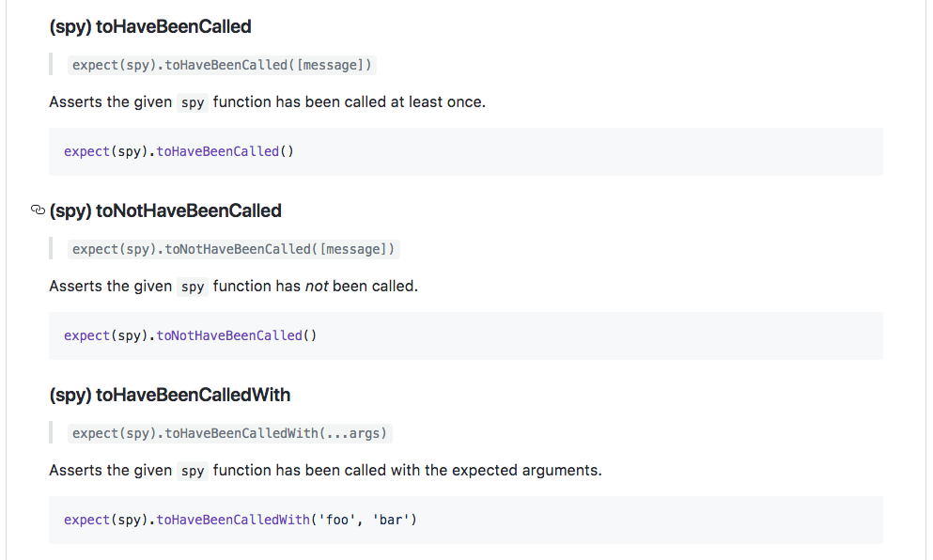The width and height of the screenshot is (933, 560).
Task: Click inline "spy" code in the "not been called" sentence
Action: 193,287
